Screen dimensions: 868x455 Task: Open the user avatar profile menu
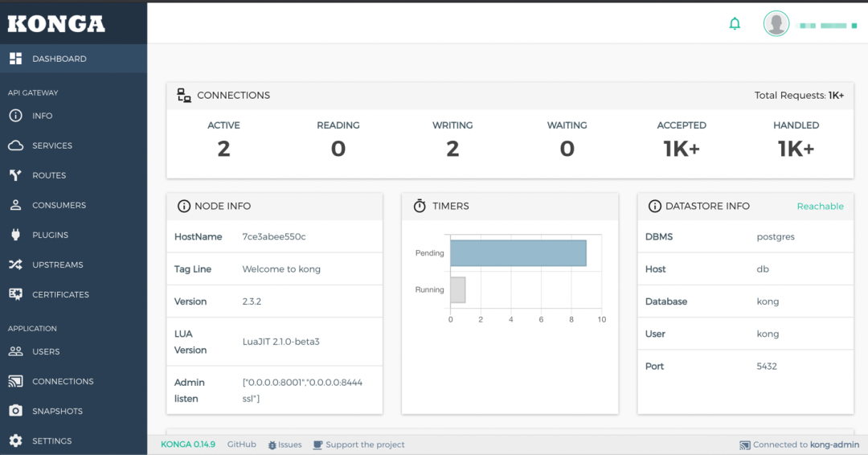click(x=776, y=24)
